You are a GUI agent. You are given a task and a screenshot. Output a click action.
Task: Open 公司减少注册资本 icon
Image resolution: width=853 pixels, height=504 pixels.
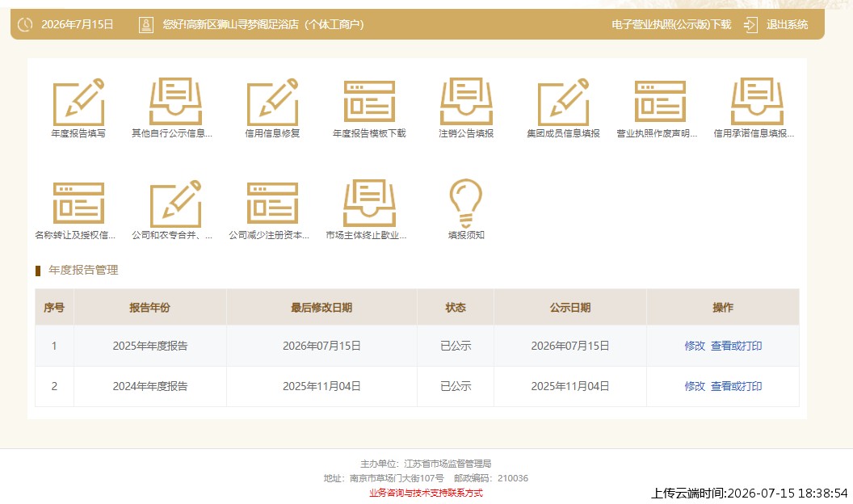[x=272, y=204]
